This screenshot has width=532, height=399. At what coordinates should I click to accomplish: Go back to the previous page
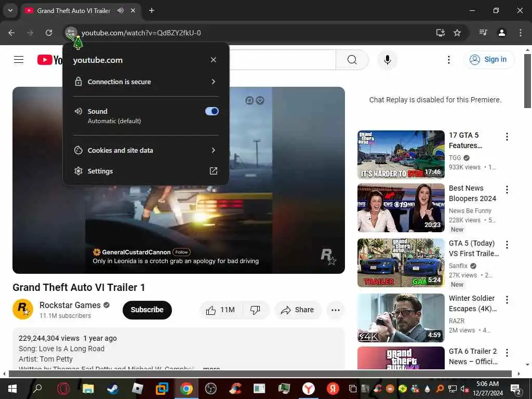11,33
